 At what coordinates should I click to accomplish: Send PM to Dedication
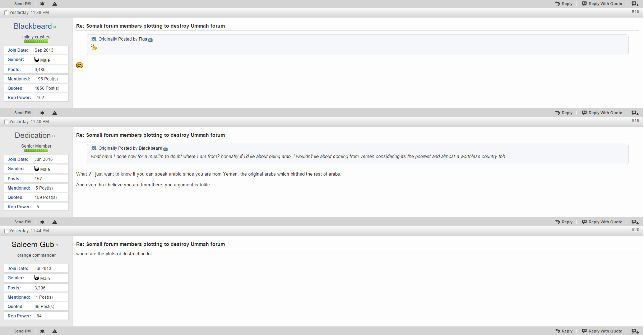point(22,222)
